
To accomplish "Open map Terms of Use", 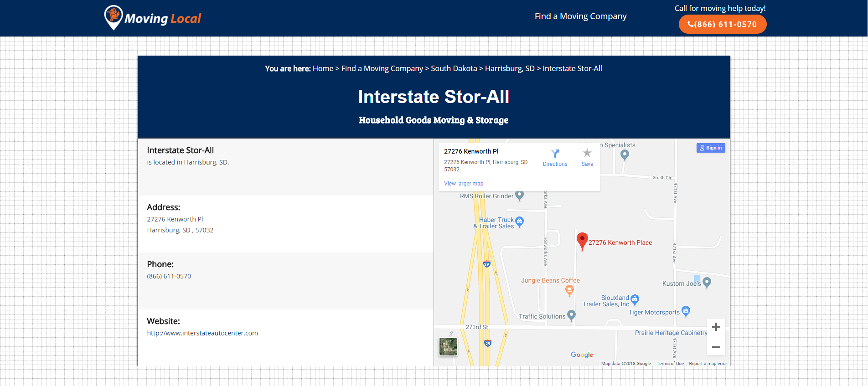I will pos(670,364).
